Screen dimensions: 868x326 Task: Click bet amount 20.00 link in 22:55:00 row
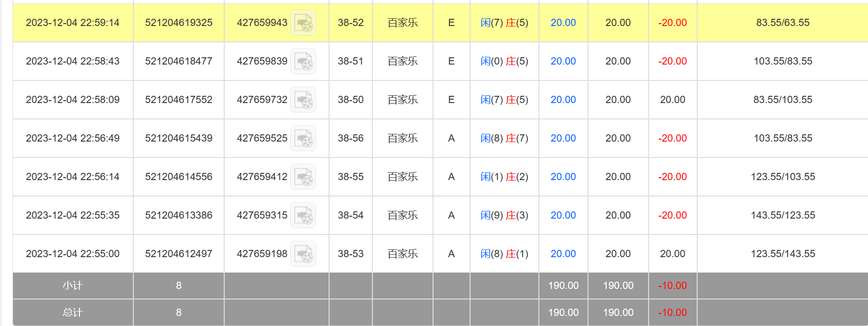click(x=563, y=254)
